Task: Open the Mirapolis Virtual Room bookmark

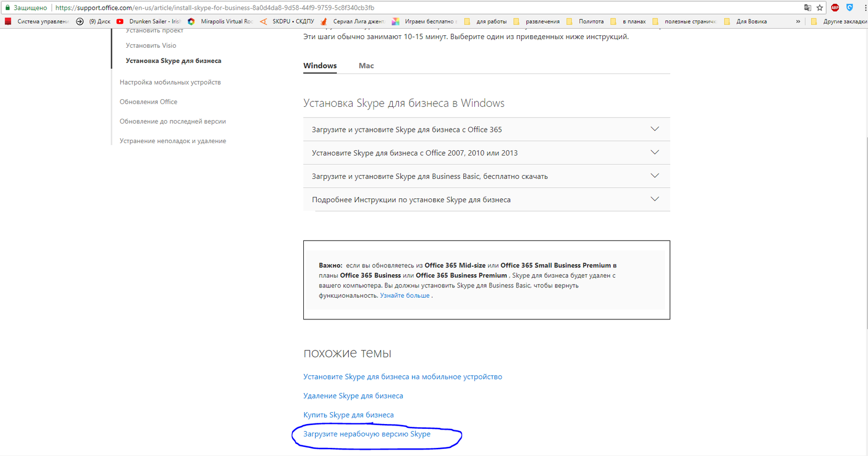Action: pos(220,22)
